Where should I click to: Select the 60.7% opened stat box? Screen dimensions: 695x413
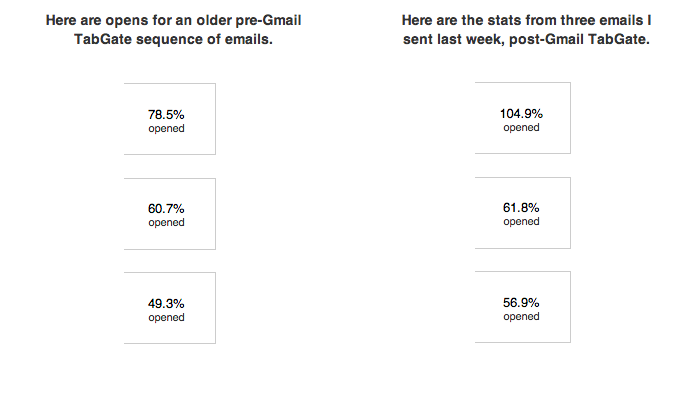(x=170, y=214)
